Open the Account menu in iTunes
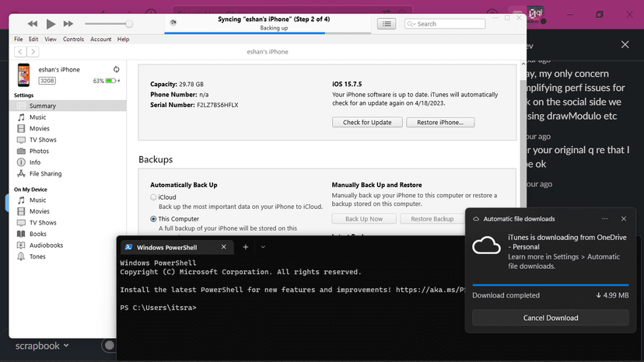The width and height of the screenshot is (644, 362). tap(100, 39)
